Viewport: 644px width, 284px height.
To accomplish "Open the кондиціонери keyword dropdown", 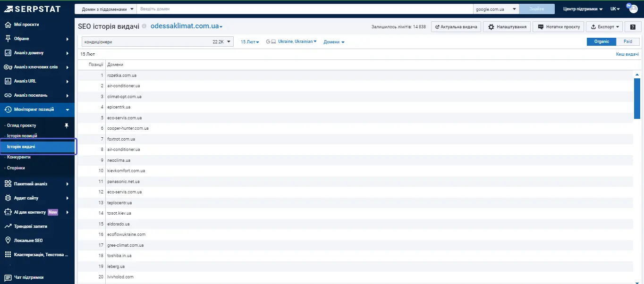I will [x=158, y=42].
